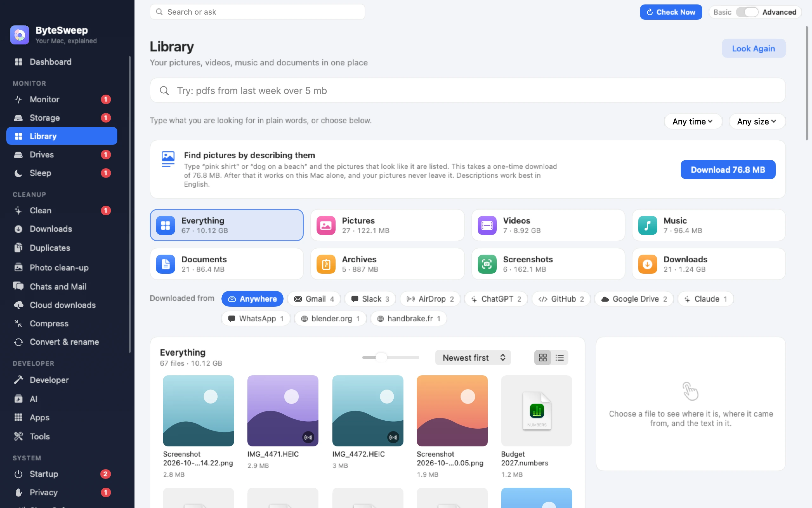Open Apps in the sidebar
The width and height of the screenshot is (812, 508).
click(x=62, y=417)
